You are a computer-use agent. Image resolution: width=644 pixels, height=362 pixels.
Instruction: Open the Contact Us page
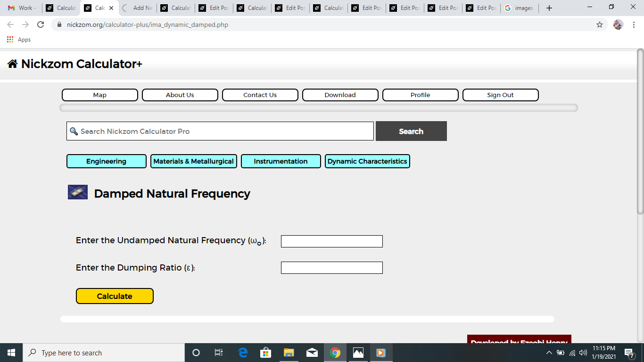pos(260,95)
